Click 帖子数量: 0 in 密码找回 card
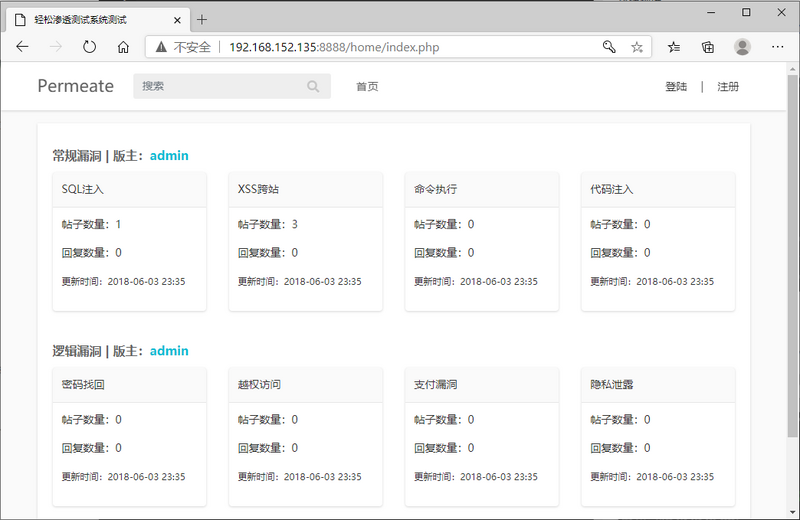 point(91,419)
